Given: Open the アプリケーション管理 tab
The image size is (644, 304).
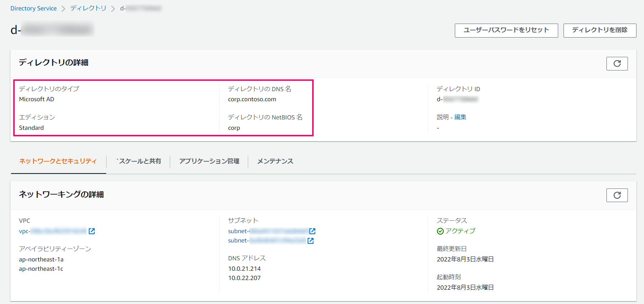Looking at the screenshot, I should click(209, 161).
